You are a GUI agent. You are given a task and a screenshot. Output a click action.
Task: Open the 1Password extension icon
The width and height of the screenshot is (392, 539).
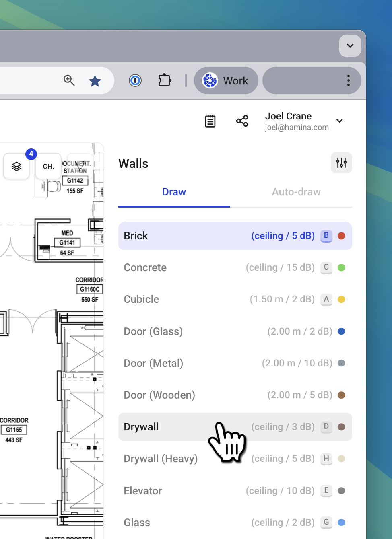coord(135,80)
